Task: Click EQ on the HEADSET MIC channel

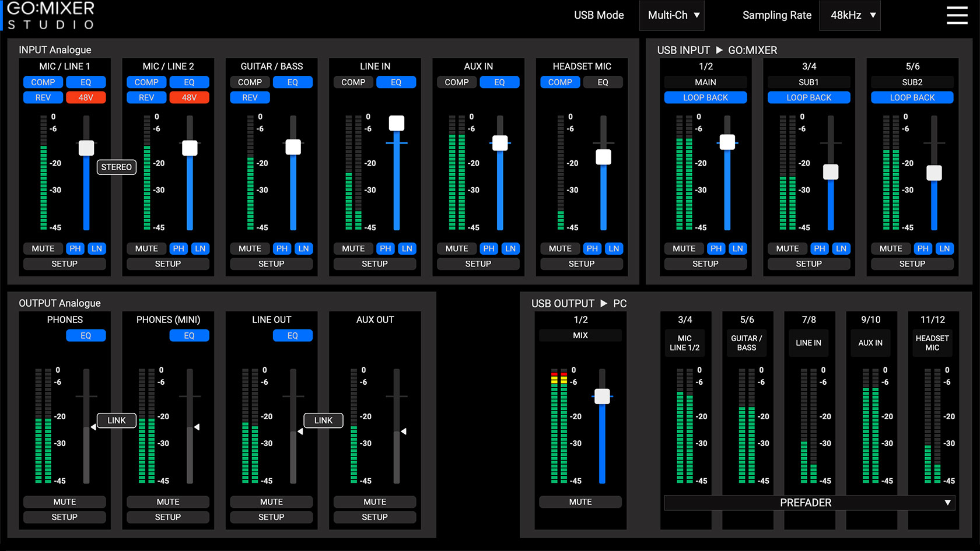Action: (603, 82)
